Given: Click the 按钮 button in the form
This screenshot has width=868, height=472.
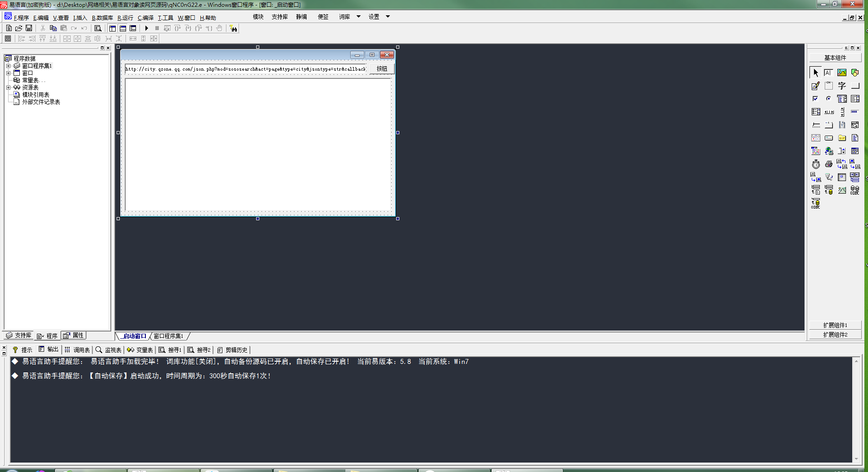Looking at the screenshot, I should [382, 69].
